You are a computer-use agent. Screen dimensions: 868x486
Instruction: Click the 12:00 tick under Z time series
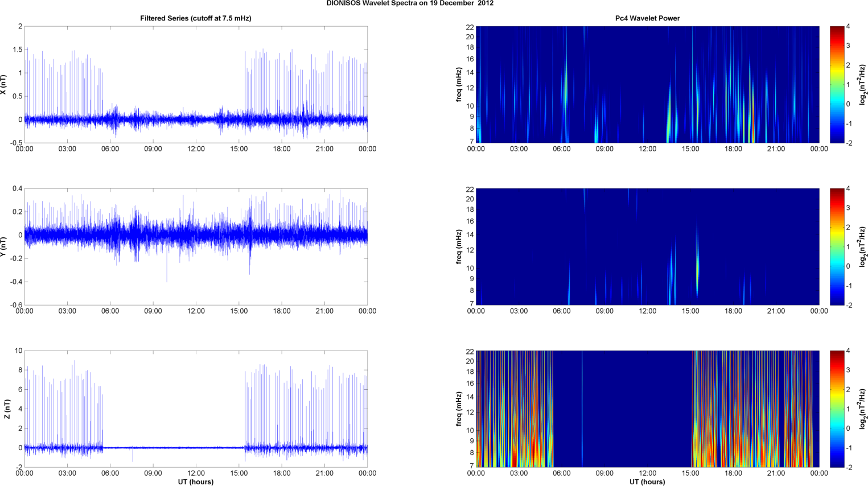click(x=196, y=473)
